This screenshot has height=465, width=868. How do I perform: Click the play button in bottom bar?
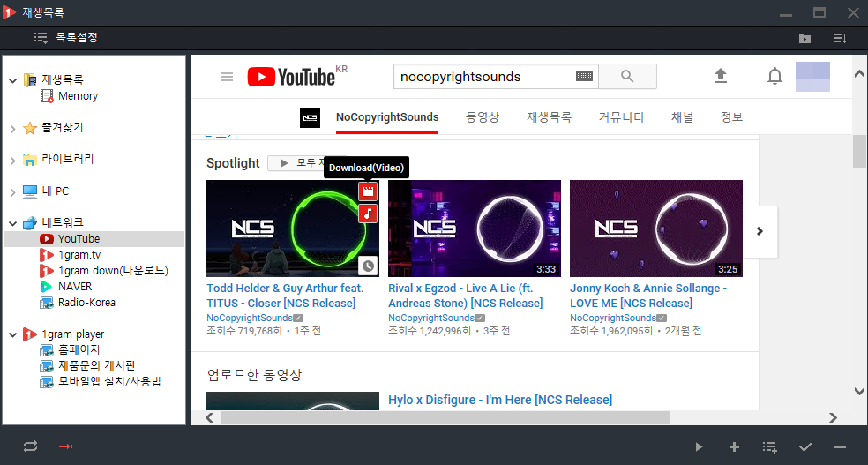click(699, 446)
